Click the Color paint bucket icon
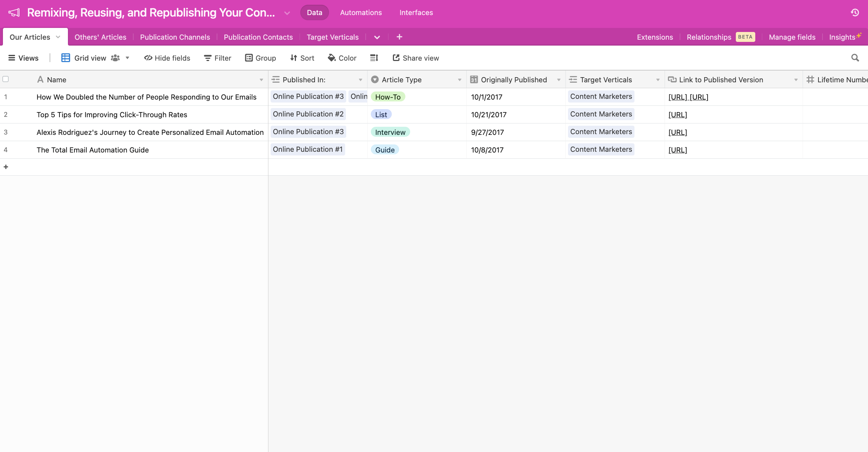 [332, 58]
